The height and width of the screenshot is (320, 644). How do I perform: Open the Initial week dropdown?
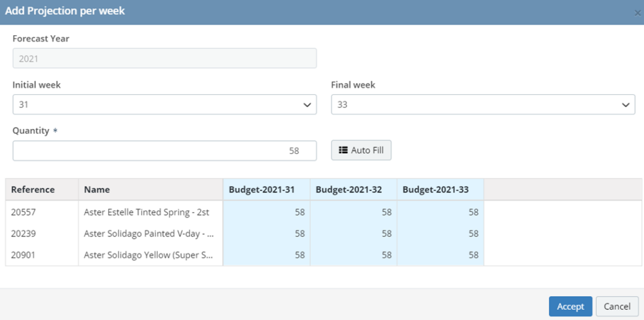(x=165, y=104)
